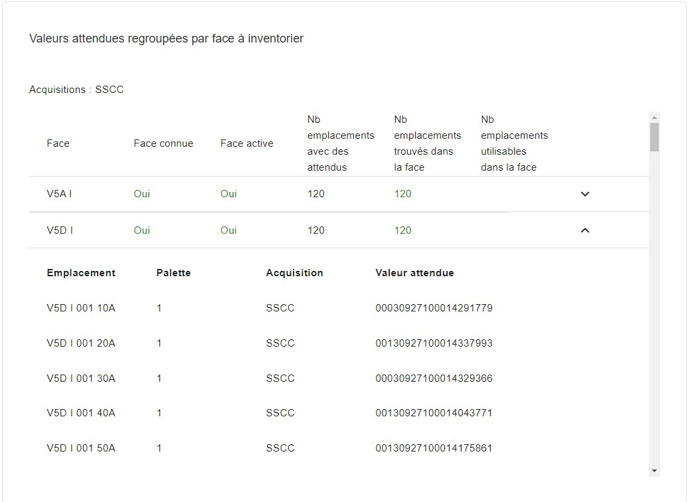The image size is (688, 502).
Task: Click 'Nb emplacements utilisables dans la face' header
Action: coord(514,143)
